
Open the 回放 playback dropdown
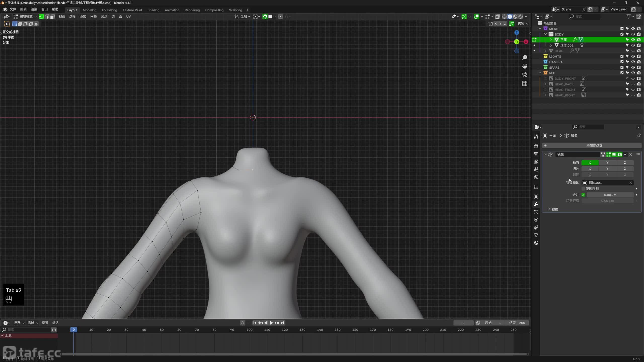(19, 323)
